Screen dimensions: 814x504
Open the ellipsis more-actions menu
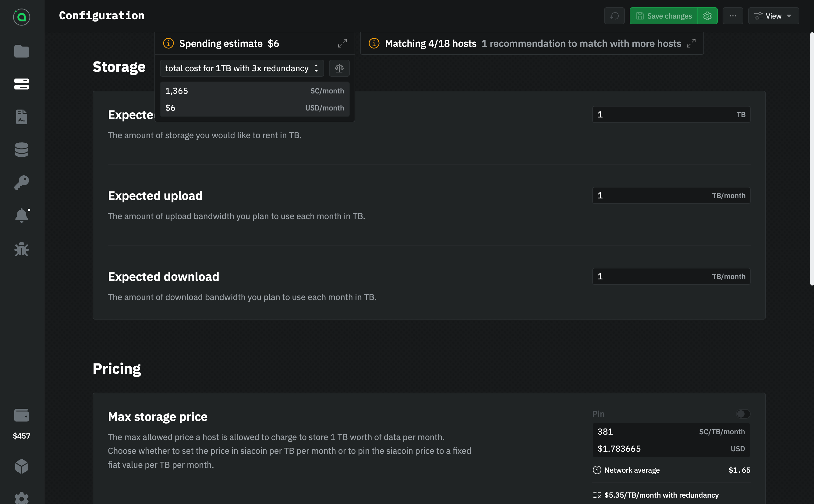click(x=733, y=16)
